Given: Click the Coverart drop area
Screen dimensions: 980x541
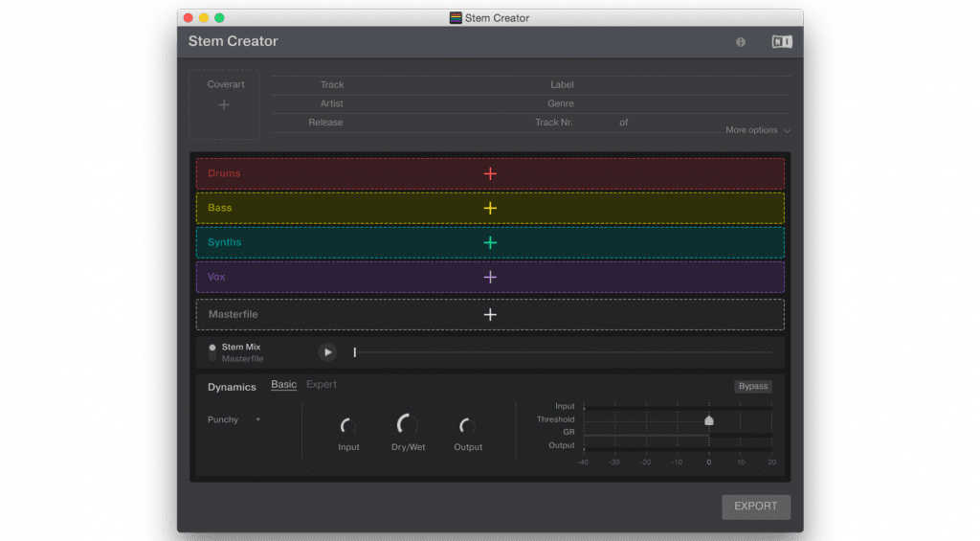Looking at the screenshot, I should point(224,103).
